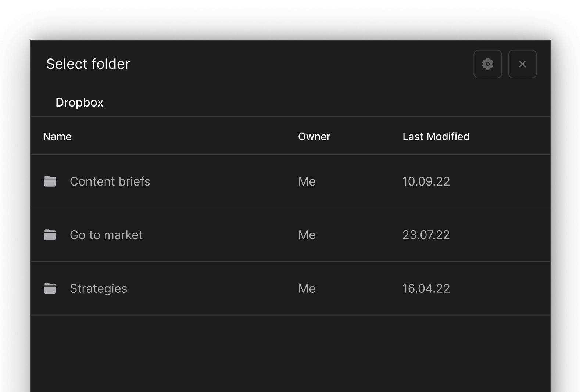Select the gear icon beside the close button
The height and width of the screenshot is (392, 580).
pyautogui.click(x=487, y=64)
